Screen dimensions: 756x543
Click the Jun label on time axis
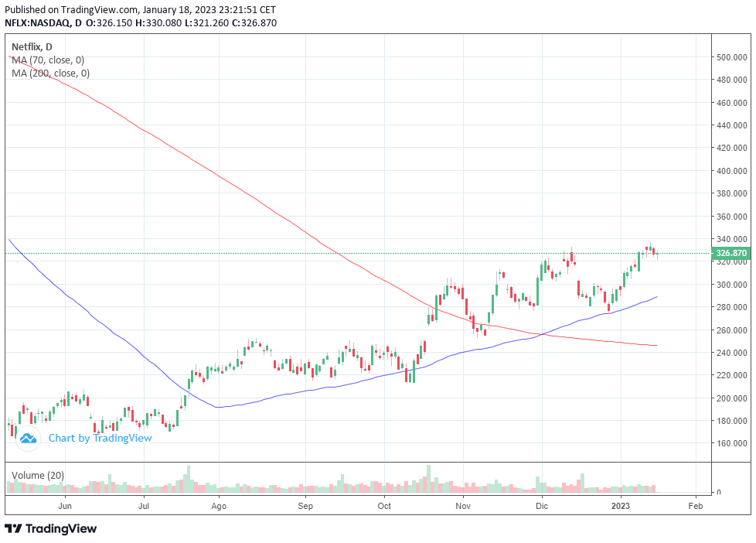[x=65, y=506]
